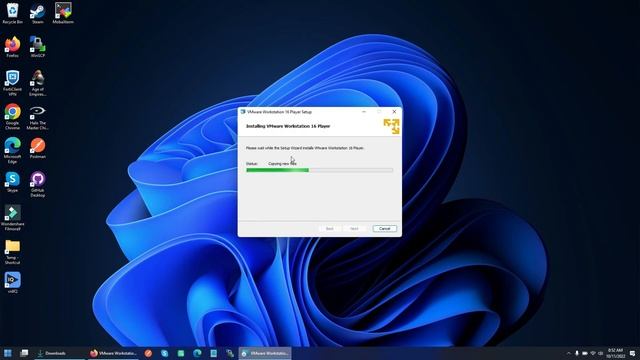The width and height of the screenshot is (640, 360).
Task: Switch to Firefox VMware Workstation taskbar window
Action: click(113, 353)
